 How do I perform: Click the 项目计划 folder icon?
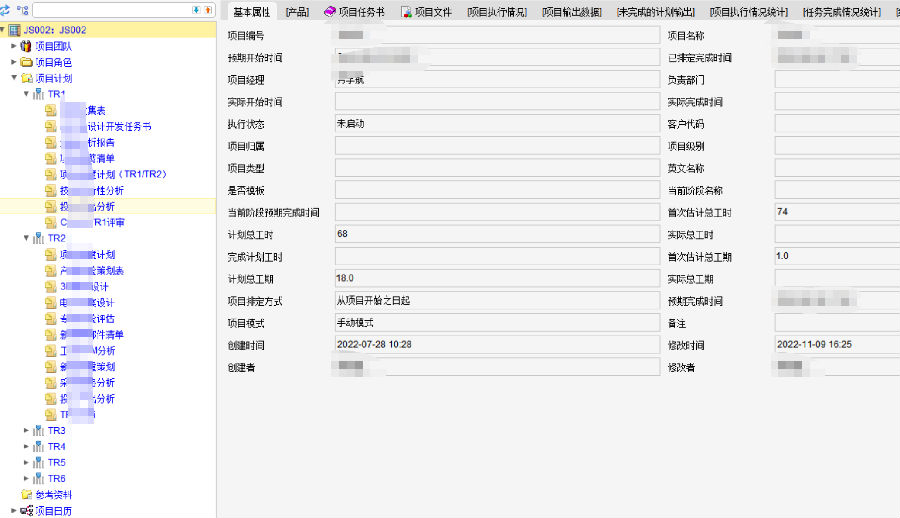point(26,78)
